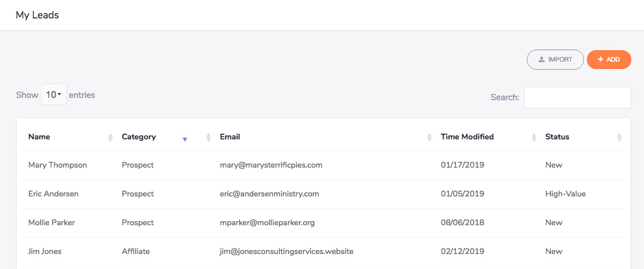Click the blue sort indicator beside Category
Viewport: 644px width, 269px height.
(x=185, y=140)
